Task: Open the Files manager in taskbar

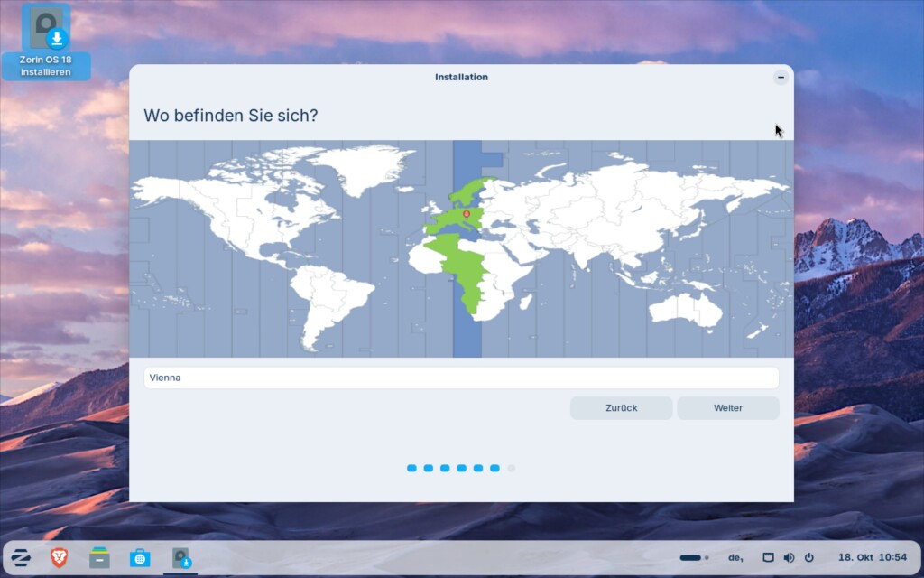Action: pos(99,558)
